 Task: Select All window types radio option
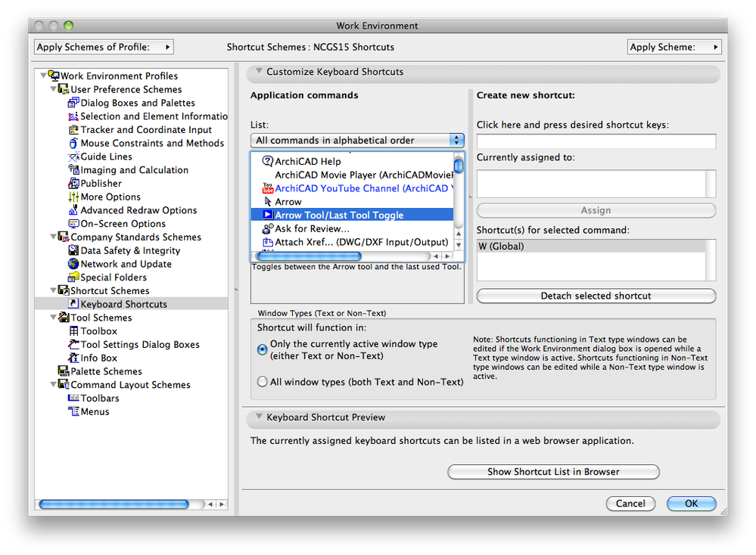coord(263,382)
